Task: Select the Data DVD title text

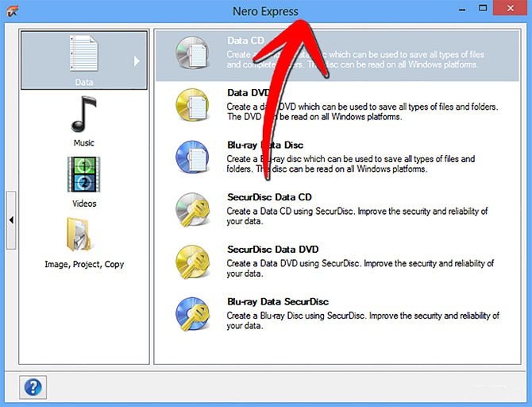Action: point(249,93)
